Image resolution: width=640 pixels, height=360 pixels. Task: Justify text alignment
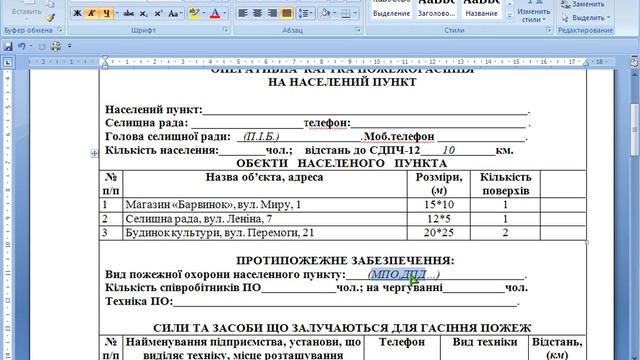tap(287, 13)
